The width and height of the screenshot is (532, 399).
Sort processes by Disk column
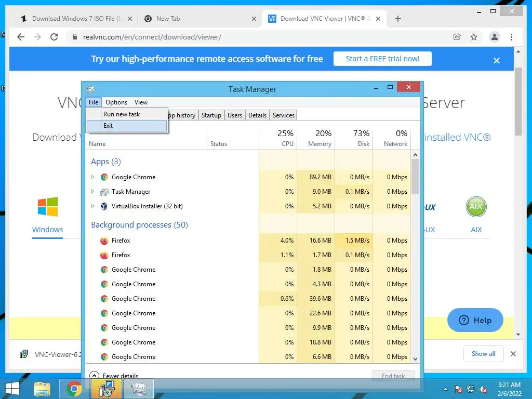(354, 138)
